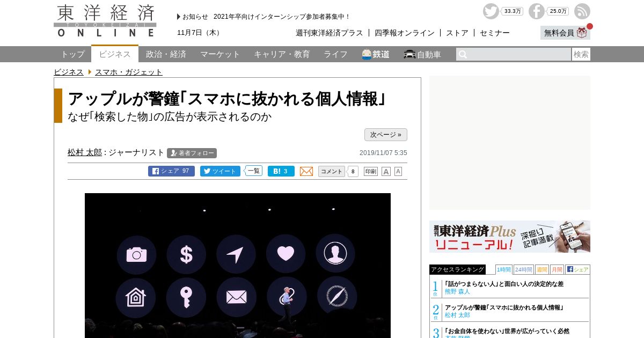Tweet this article with ツイート button
This screenshot has width=644, height=338.
click(x=220, y=171)
